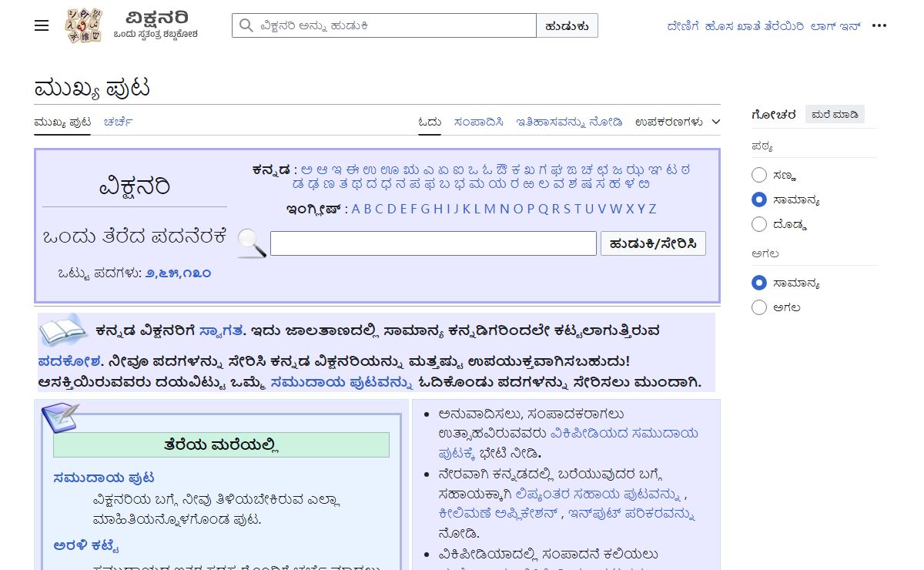Open the ಸಮುದಾಯ ಪುಟ heading link
This screenshot has width=924, height=570.
[104, 477]
